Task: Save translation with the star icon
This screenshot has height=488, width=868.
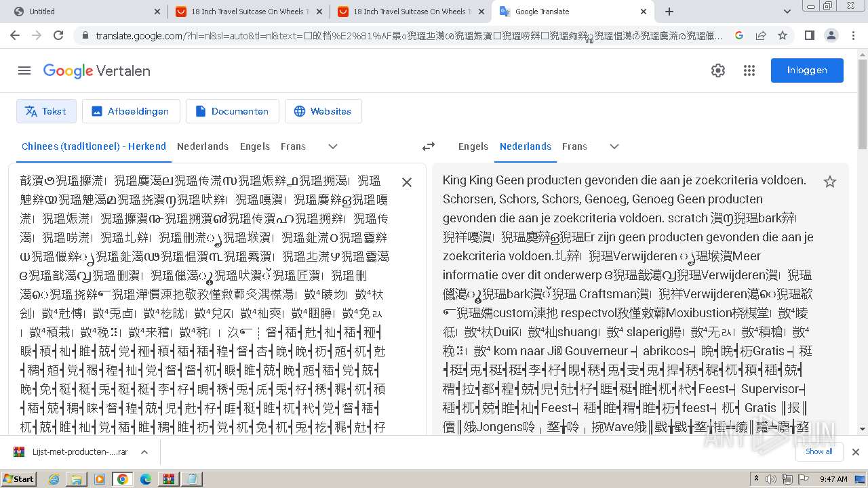Action: (x=830, y=182)
